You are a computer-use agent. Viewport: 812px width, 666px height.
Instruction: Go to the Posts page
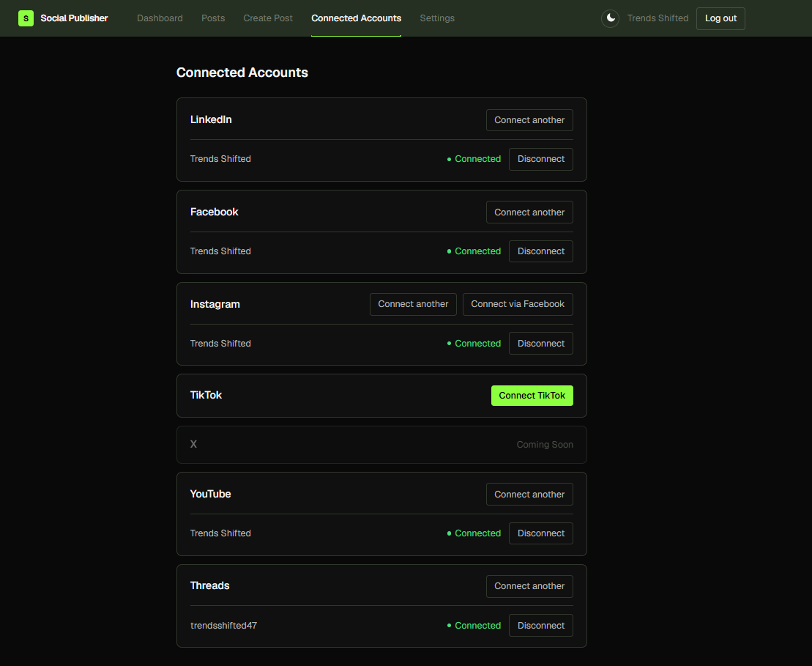[x=213, y=18]
